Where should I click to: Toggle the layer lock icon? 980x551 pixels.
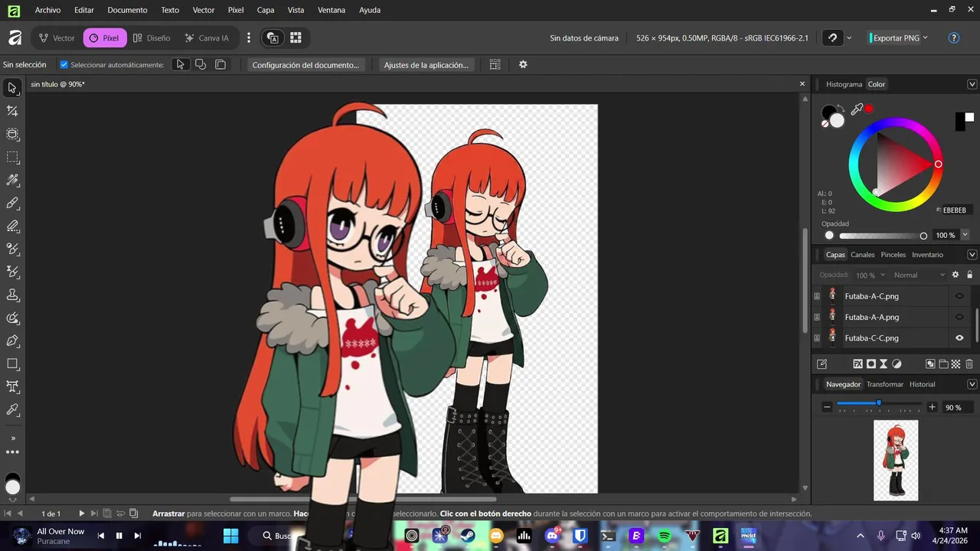click(969, 275)
